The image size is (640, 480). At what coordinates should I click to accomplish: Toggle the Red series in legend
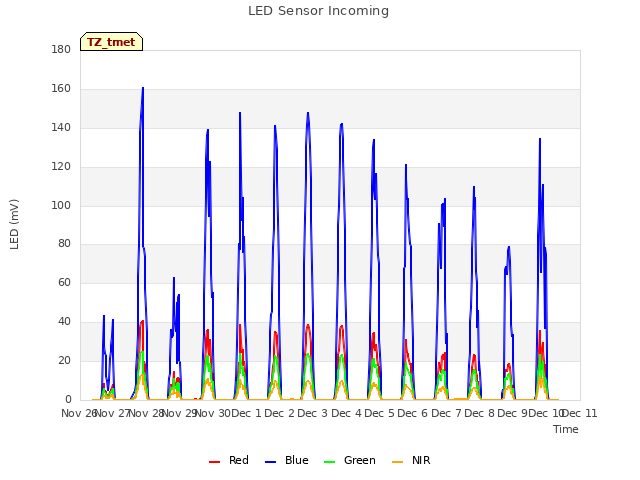coord(229,460)
